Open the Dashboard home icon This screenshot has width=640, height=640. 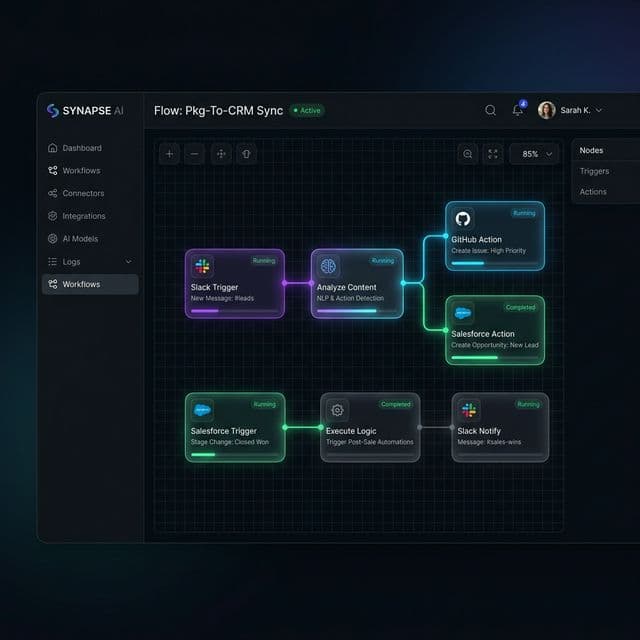point(53,148)
